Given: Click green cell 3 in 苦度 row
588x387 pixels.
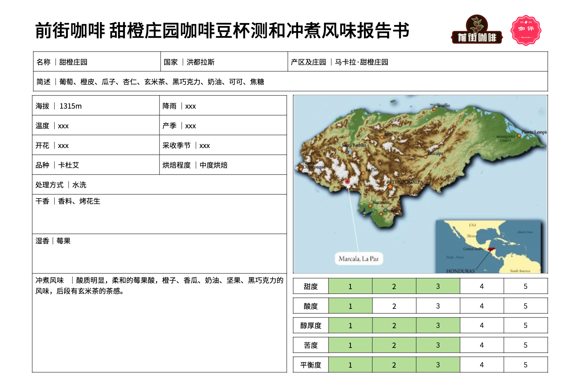Looking at the screenshot, I should point(438,345).
